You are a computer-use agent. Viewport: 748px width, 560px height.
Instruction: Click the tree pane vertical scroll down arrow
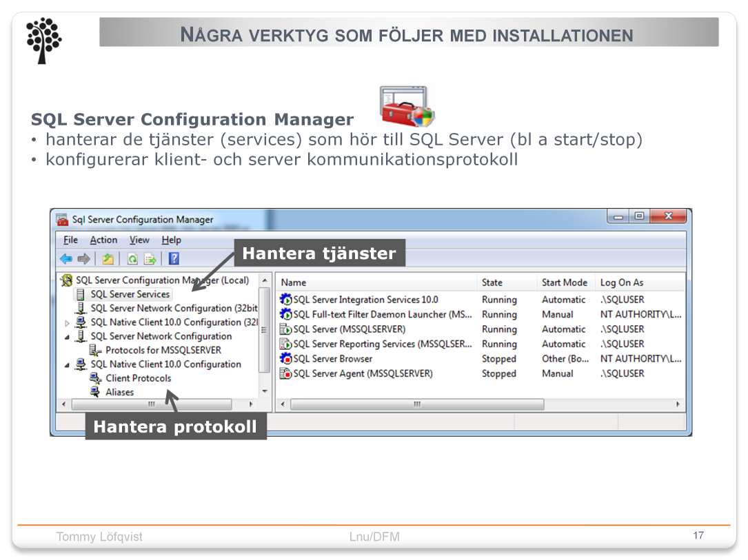pos(265,391)
